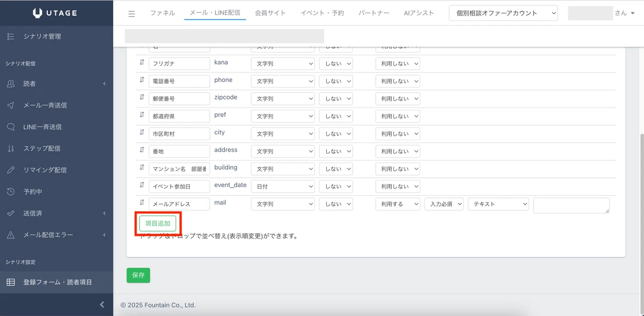The width and height of the screenshot is (644, 316).
Task: Click reorder handle of 郵便番号 row
Action: tap(142, 97)
